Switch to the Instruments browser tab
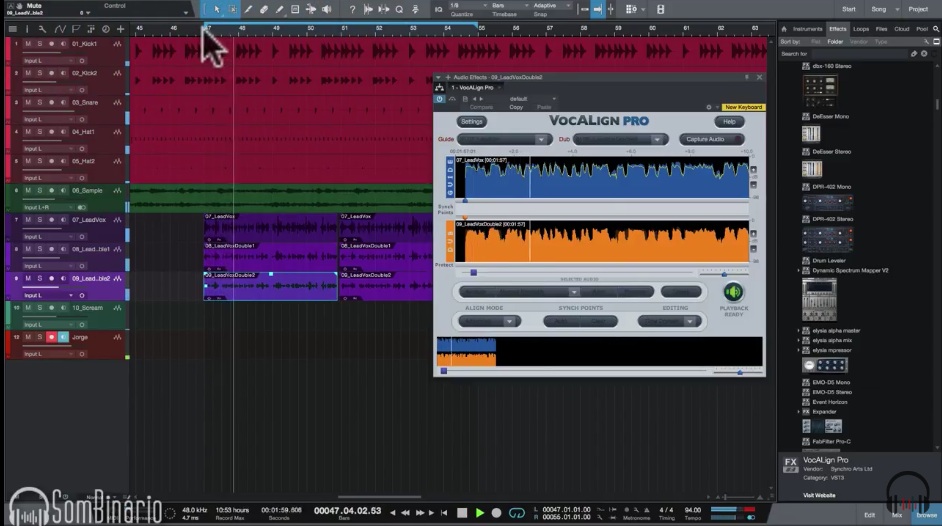This screenshot has width=942, height=526. pos(807,29)
